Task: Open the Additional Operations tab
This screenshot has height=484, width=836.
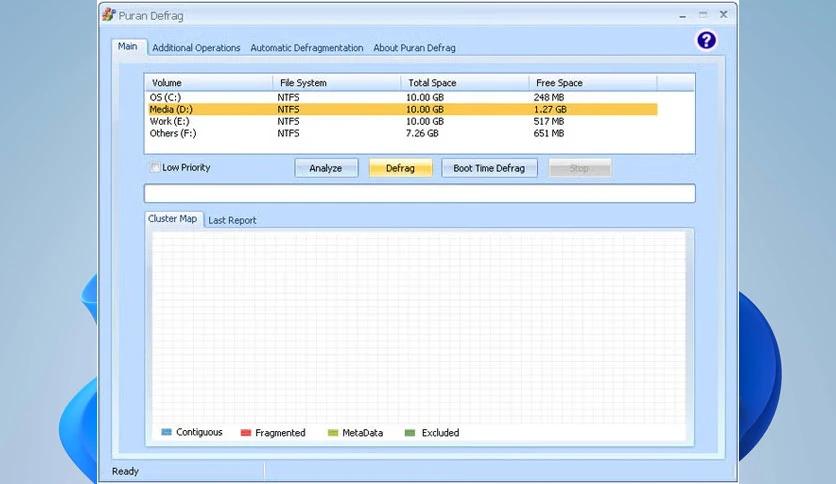Action: (x=196, y=48)
